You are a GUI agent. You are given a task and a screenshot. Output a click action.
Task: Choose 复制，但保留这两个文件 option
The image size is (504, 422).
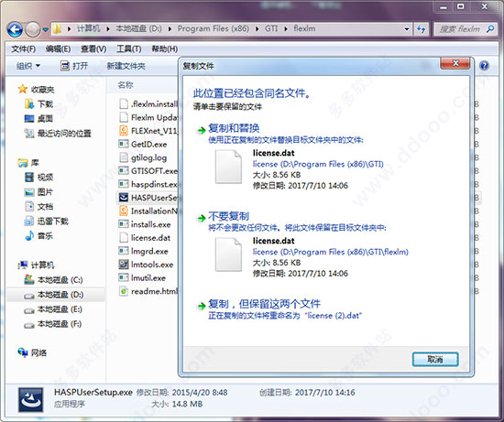pos(264,304)
